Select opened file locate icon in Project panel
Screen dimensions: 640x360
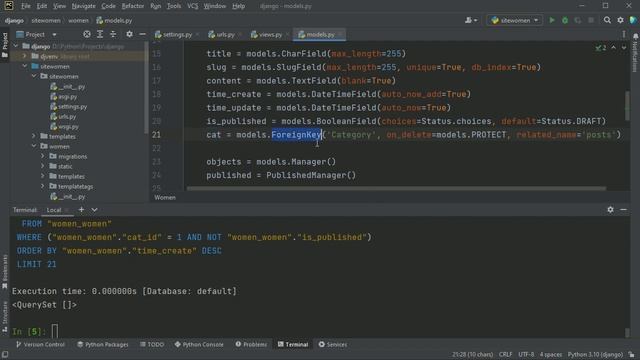click(87, 34)
